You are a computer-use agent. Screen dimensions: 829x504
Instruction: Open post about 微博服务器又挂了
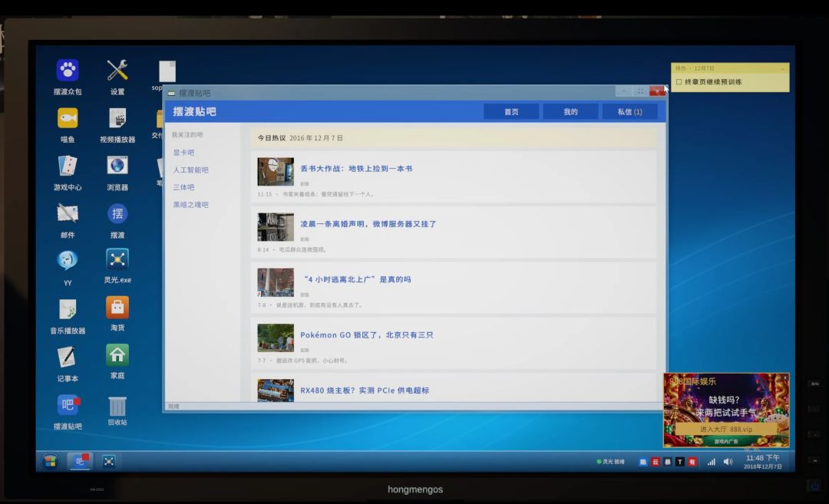tap(368, 224)
